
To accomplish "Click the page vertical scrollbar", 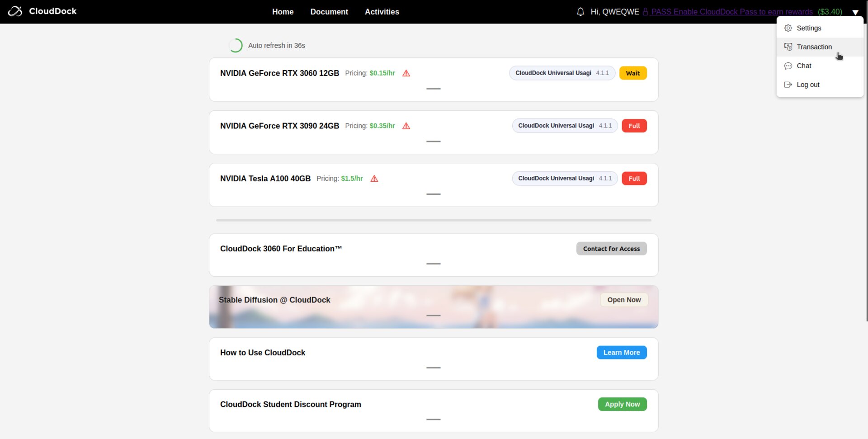I will point(866,181).
